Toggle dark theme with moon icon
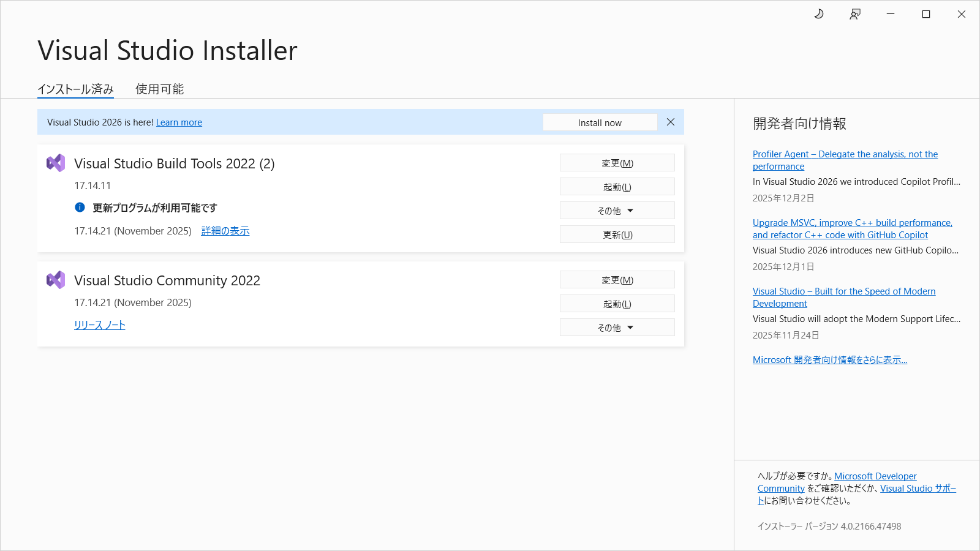The height and width of the screenshot is (551, 980). coord(819,14)
